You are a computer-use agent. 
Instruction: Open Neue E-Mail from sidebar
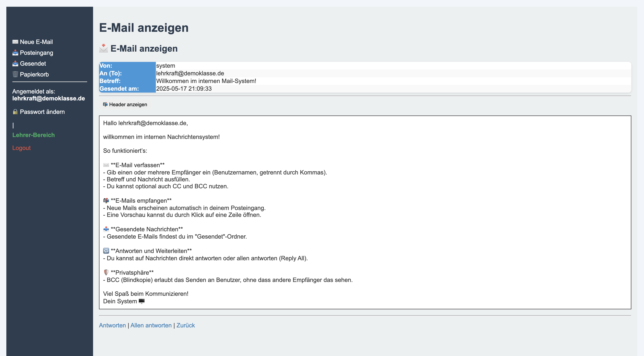tap(36, 42)
